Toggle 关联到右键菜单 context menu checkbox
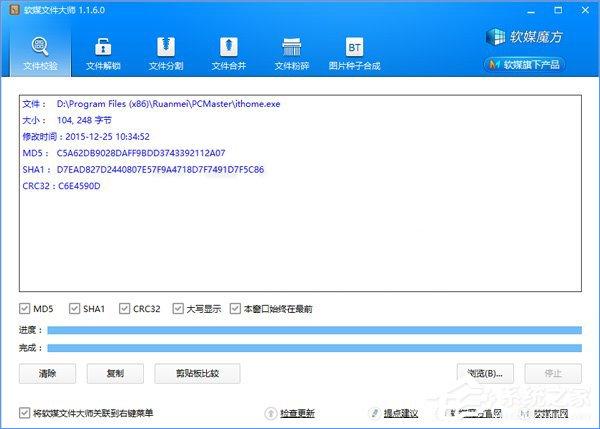Screen dimensions: 600x429 [24, 413]
